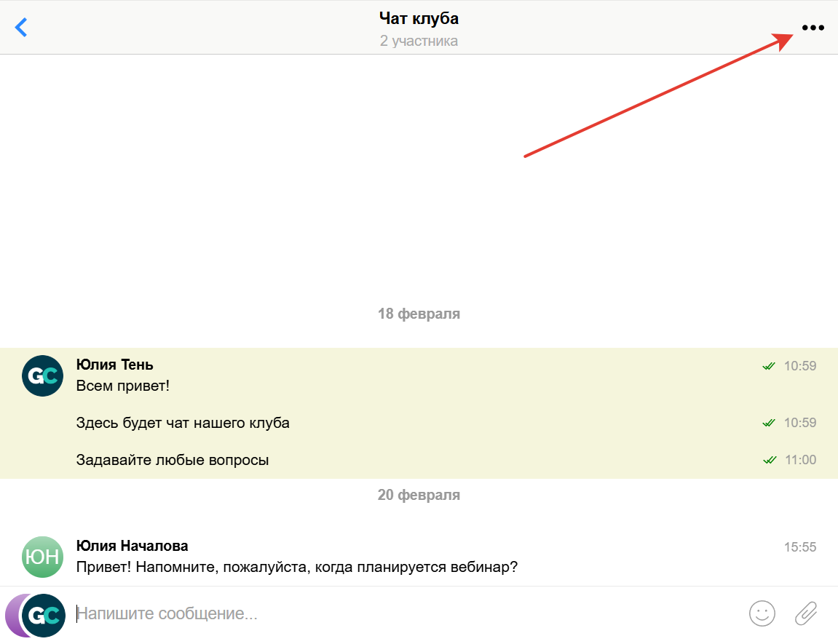
Task: Attach a file with the paperclip icon
Action: point(806,613)
